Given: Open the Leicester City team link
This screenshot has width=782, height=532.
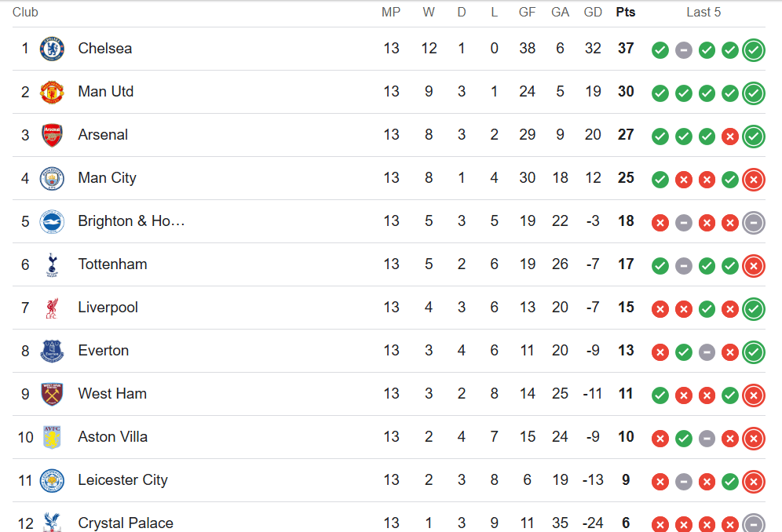Looking at the screenshot, I should click(122, 479).
